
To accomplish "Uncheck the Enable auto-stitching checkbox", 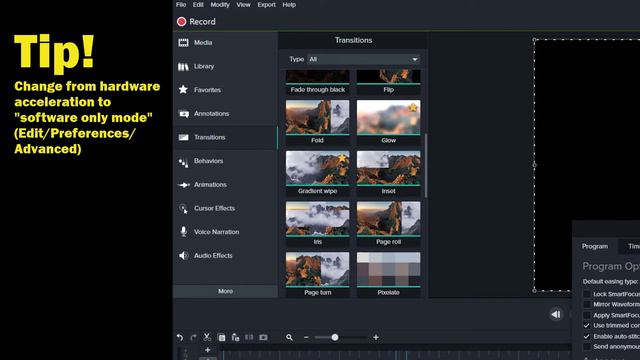I will coord(587,336).
